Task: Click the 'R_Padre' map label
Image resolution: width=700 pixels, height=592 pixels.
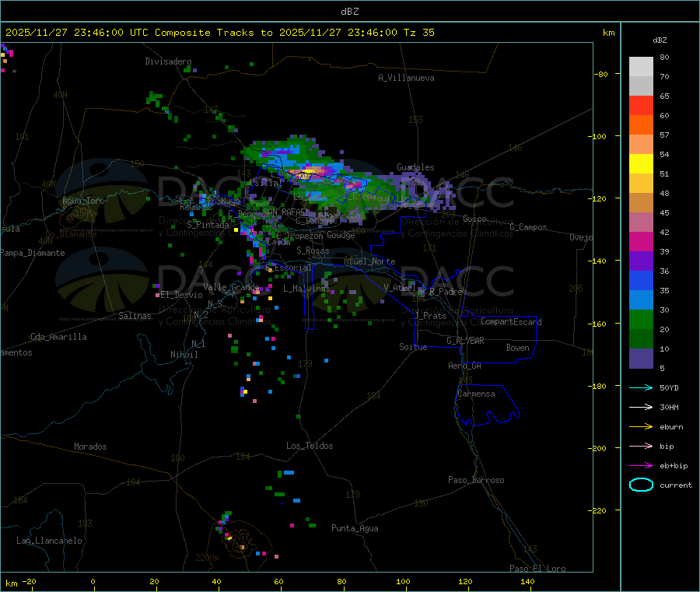Action: tap(446, 292)
